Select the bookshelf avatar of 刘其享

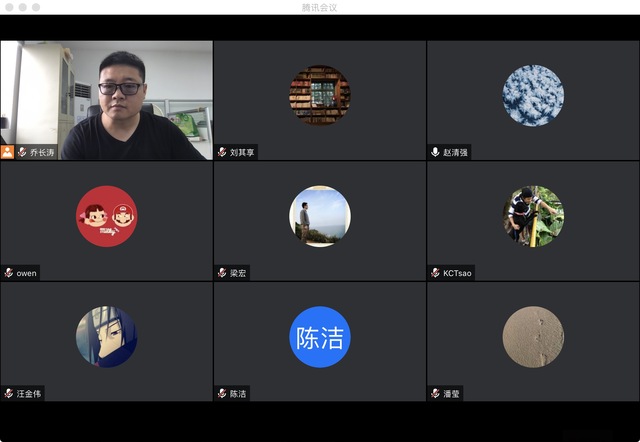coord(320,95)
